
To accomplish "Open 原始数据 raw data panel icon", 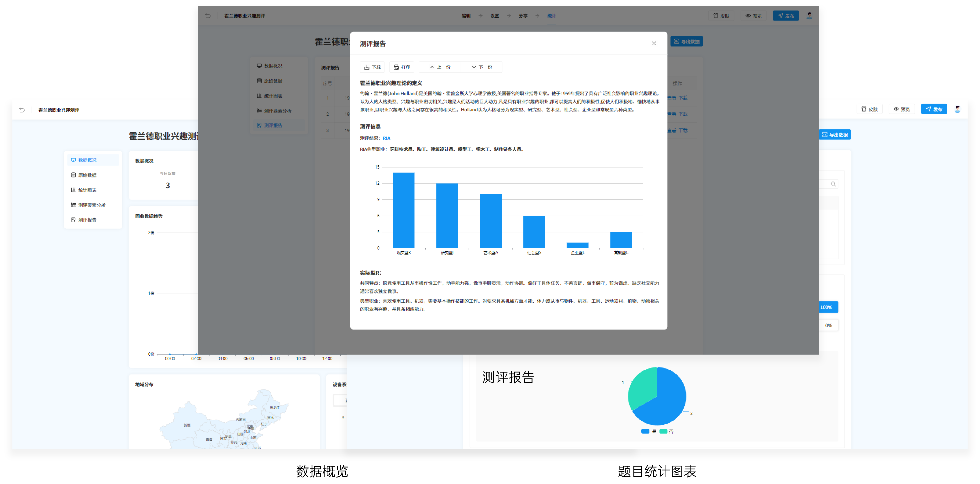I will tap(74, 175).
